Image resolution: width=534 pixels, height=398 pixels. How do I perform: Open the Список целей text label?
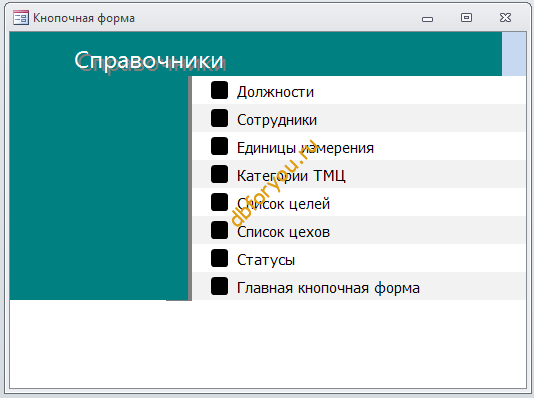click(x=283, y=204)
